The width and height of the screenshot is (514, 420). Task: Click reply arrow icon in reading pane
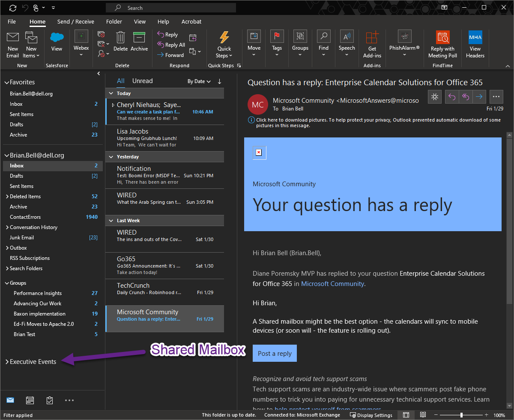[451, 97]
